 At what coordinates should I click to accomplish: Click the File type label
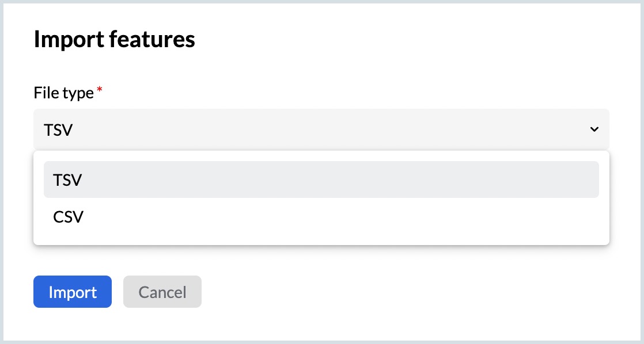pos(63,93)
